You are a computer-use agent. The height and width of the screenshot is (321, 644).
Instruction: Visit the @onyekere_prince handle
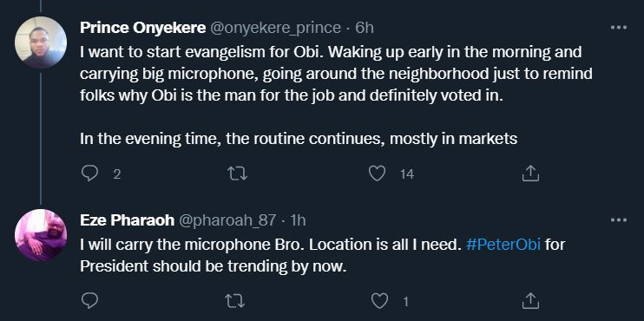276,28
